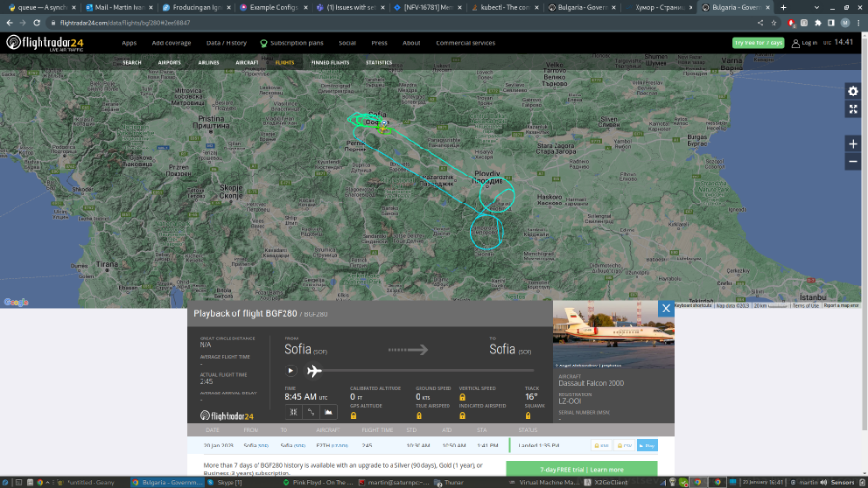
Task: Open Thunar in the taskbar
Action: [448, 482]
